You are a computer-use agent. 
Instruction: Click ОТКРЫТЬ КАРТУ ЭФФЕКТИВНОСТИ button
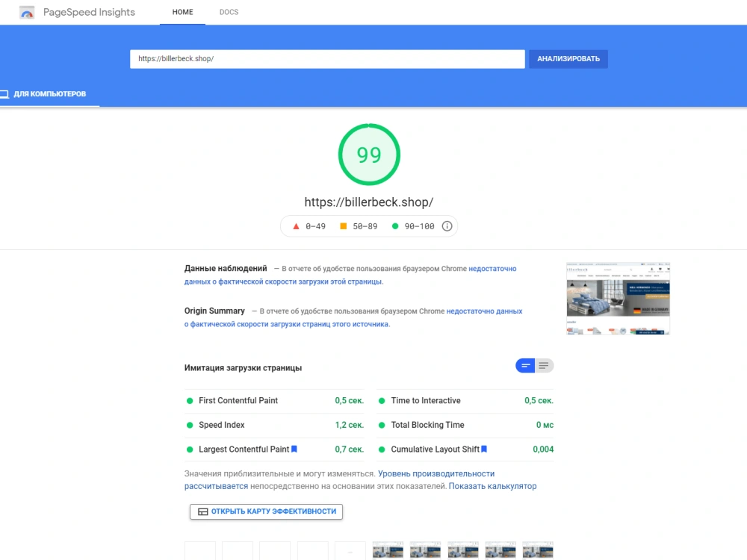point(267,511)
